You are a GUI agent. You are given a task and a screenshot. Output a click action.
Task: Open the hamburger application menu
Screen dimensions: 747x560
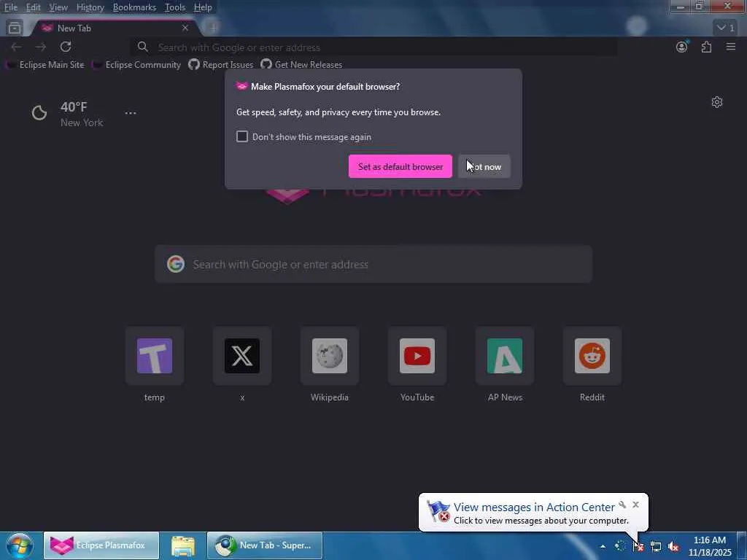(731, 47)
